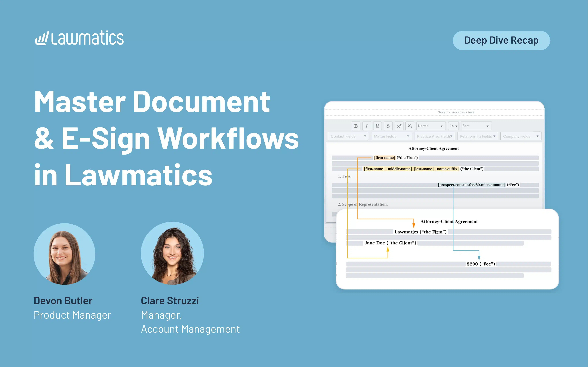588x367 pixels.
Task: Toggle italic formatting button
Action: coord(366,126)
